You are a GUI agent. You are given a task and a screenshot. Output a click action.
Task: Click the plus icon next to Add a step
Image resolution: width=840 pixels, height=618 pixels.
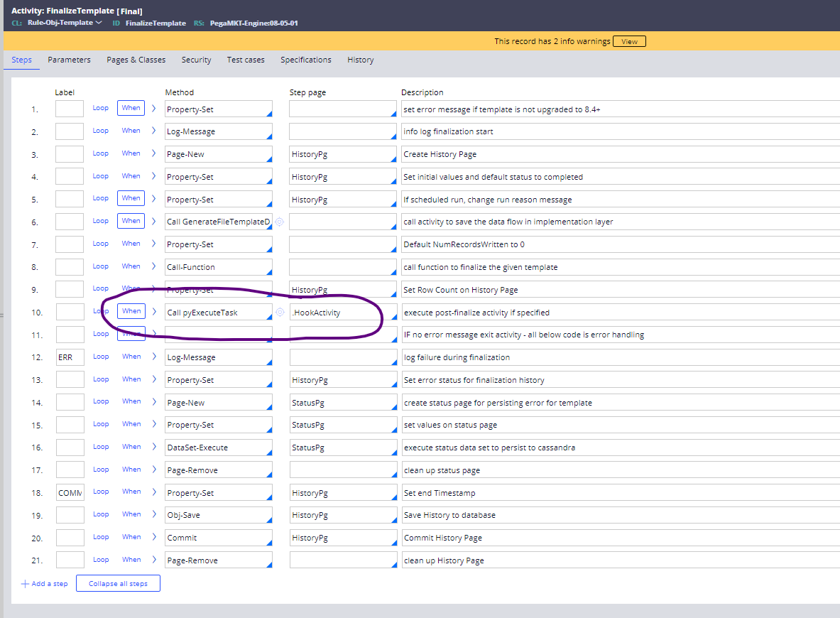click(x=26, y=583)
